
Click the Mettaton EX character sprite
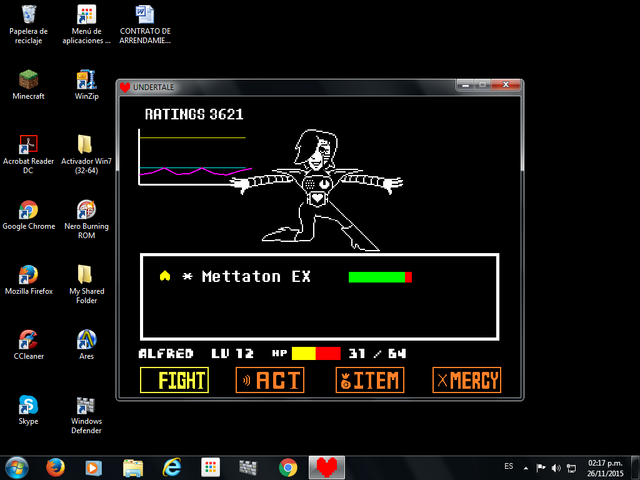point(317,190)
